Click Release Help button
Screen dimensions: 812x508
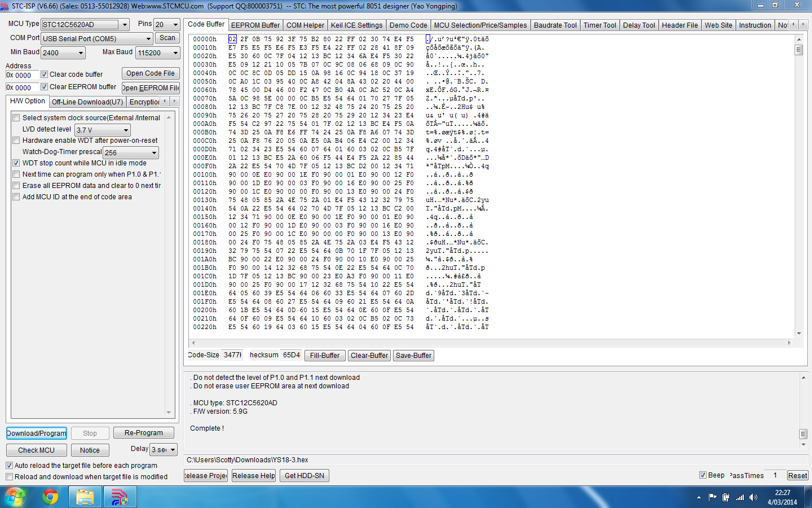point(254,475)
